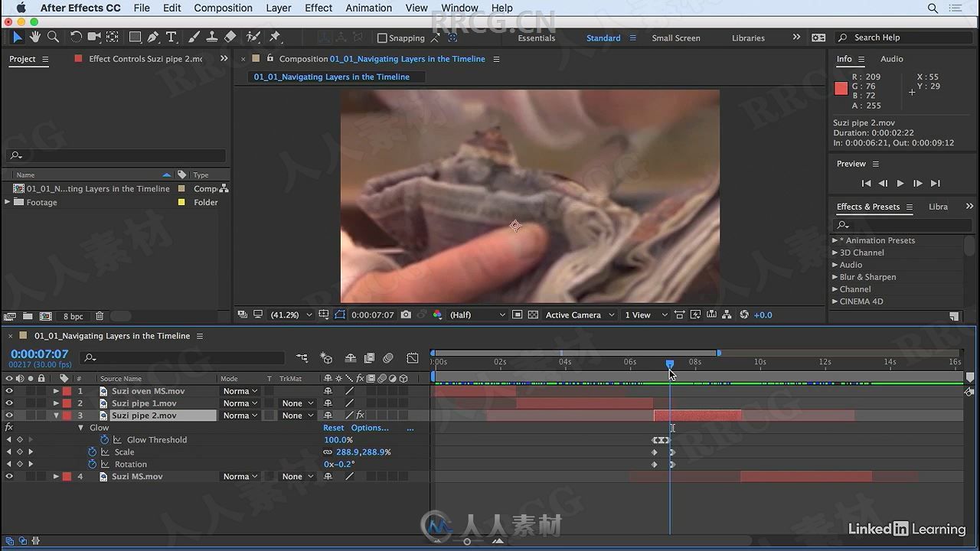
Task: Select the Puppet Pin tool
Action: (x=275, y=37)
